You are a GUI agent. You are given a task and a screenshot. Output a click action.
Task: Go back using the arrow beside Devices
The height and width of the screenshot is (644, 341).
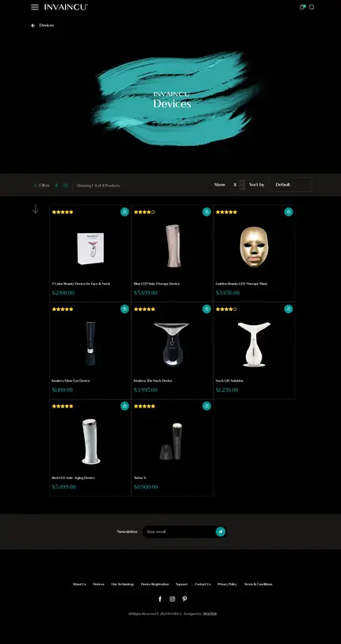[x=33, y=25]
